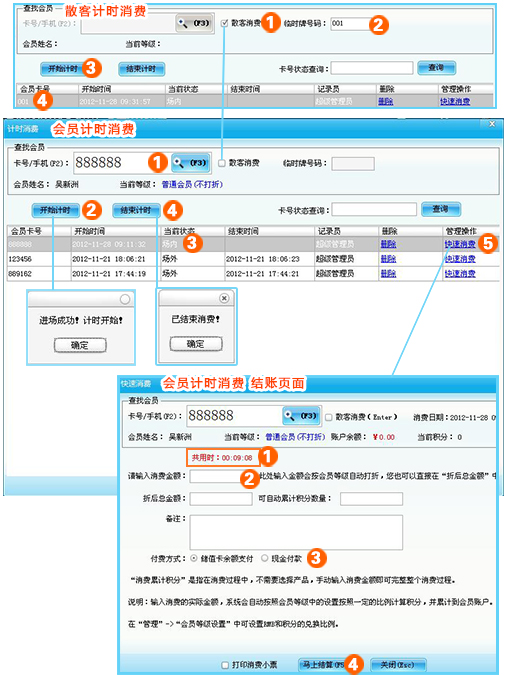This screenshot has width=505, height=675.
Task: Click 卡号/手机 input in 散客计时消费 panel
Action: pos(128,23)
